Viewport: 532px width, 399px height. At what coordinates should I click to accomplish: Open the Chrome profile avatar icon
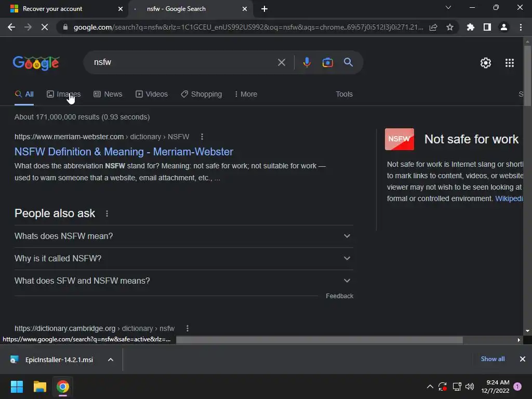pos(504,27)
